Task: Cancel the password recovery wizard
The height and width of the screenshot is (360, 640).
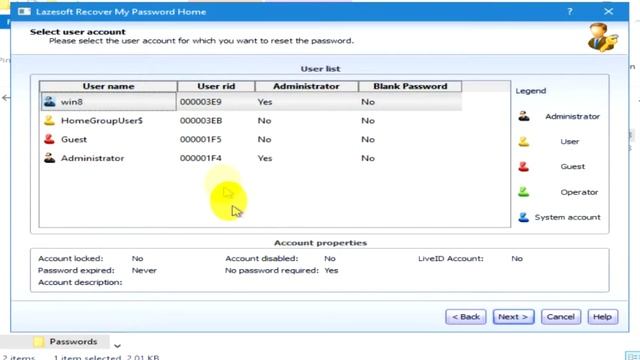Action: pos(561,317)
